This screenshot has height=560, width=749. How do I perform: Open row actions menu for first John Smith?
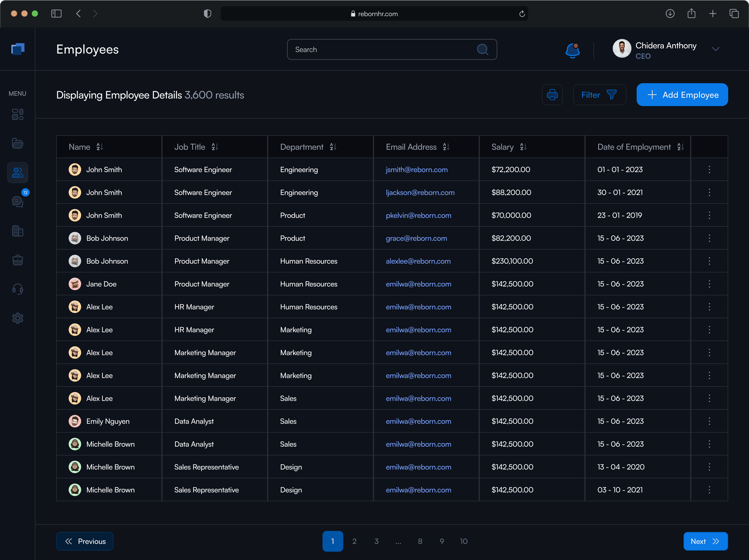(709, 170)
